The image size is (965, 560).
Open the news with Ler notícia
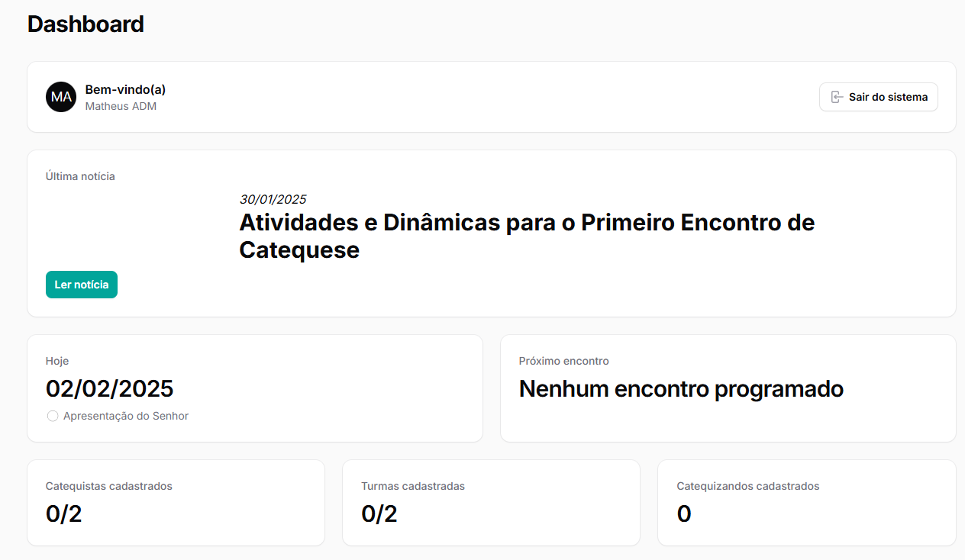(x=82, y=285)
